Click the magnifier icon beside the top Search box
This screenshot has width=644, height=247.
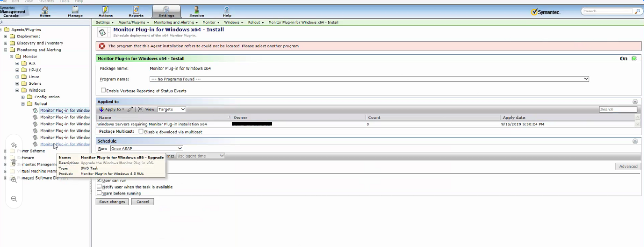pos(637,11)
